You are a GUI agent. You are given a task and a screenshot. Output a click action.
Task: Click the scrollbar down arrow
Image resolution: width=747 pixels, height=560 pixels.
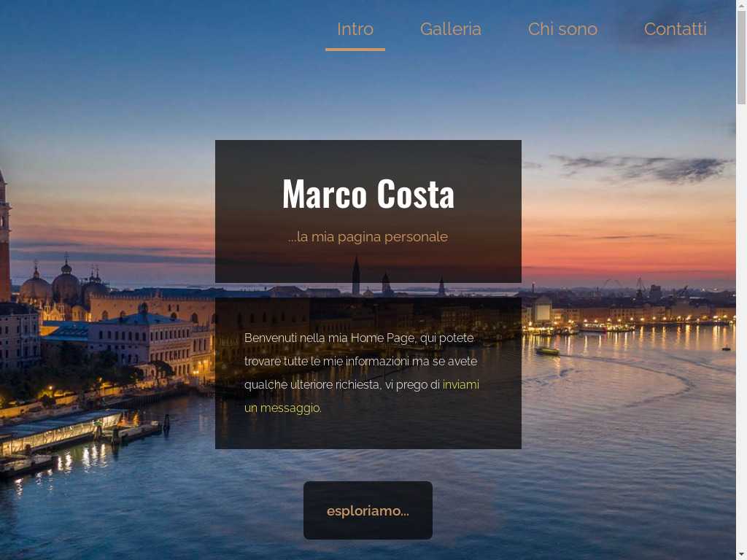741,555
